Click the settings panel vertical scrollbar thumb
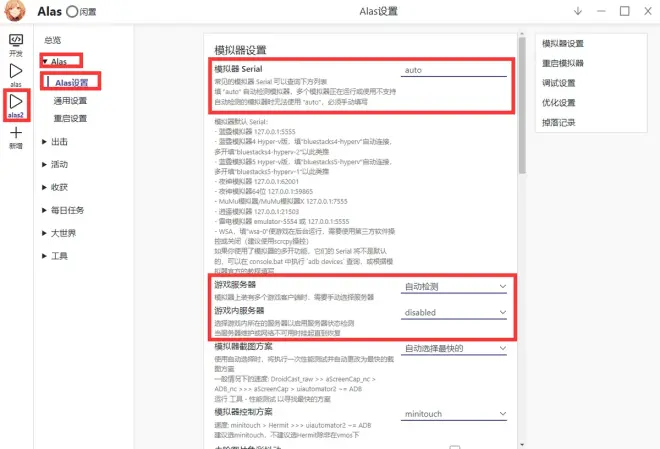The width and height of the screenshot is (660, 449). (x=522, y=105)
